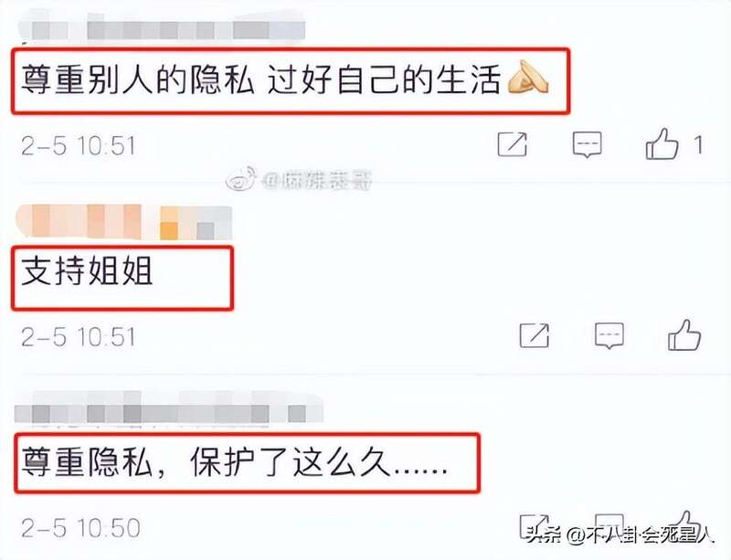Click the 2-5 10:51 timestamp of first comment
This screenshot has width=731, height=560.
click(x=79, y=146)
